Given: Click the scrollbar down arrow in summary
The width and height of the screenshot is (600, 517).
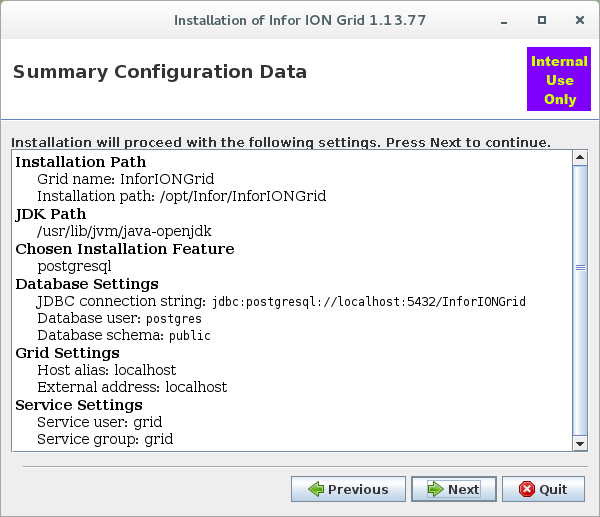Looking at the screenshot, I should [579, 442].
